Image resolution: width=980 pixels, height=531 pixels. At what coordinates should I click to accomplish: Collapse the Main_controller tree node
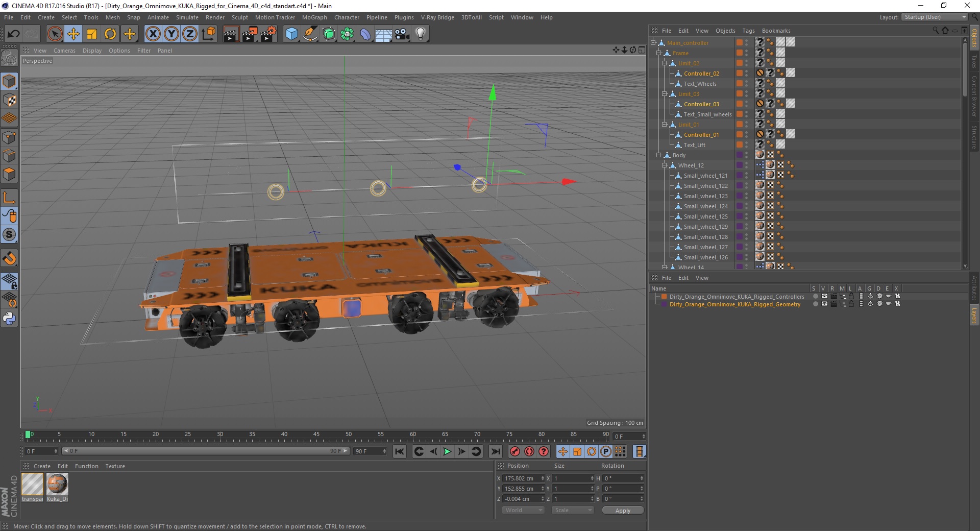click(653, 43)
